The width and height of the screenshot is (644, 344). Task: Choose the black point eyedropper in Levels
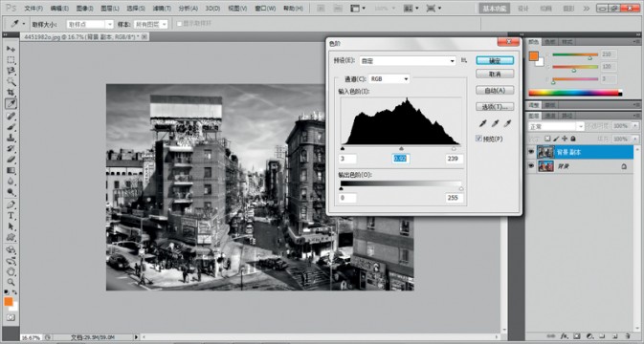point(483,123)
